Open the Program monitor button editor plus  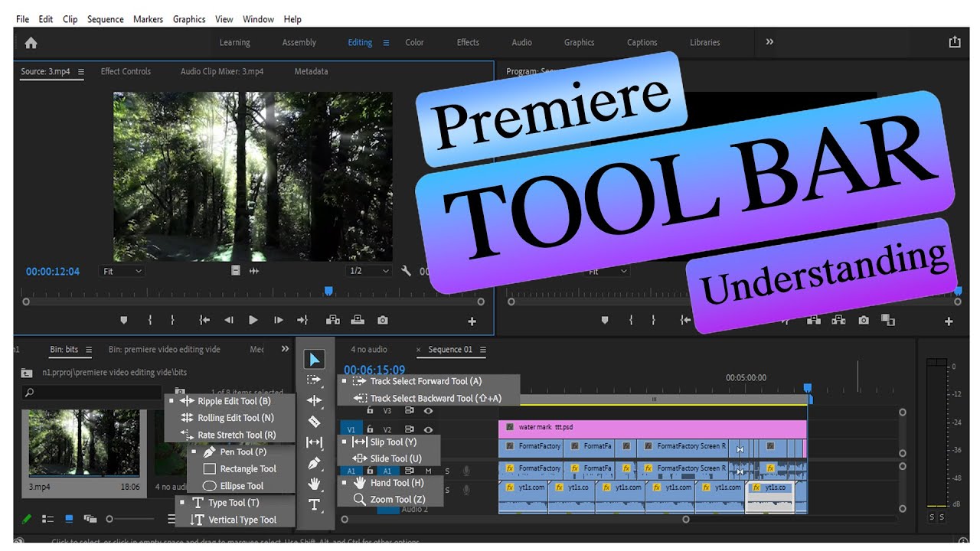coord(949,321)
